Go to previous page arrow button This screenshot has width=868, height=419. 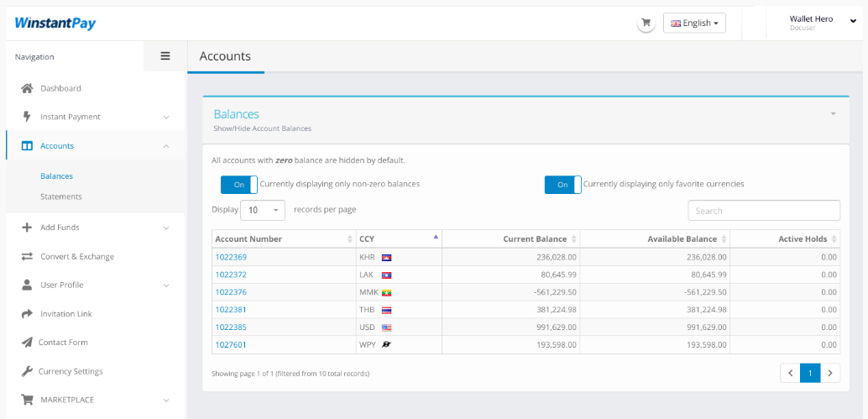pos(790,373)
